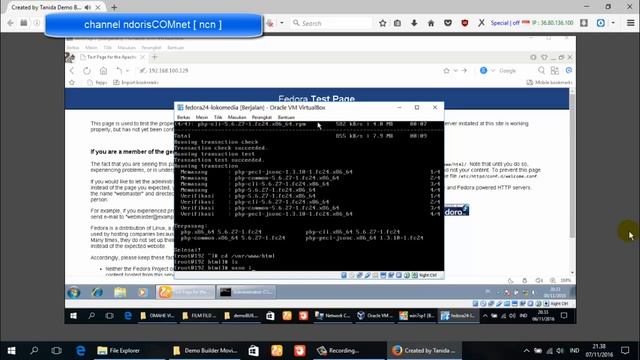Open Mobile bookmarks in inner browser
This screenshot has width=640, height=360.
click(549, 82)
